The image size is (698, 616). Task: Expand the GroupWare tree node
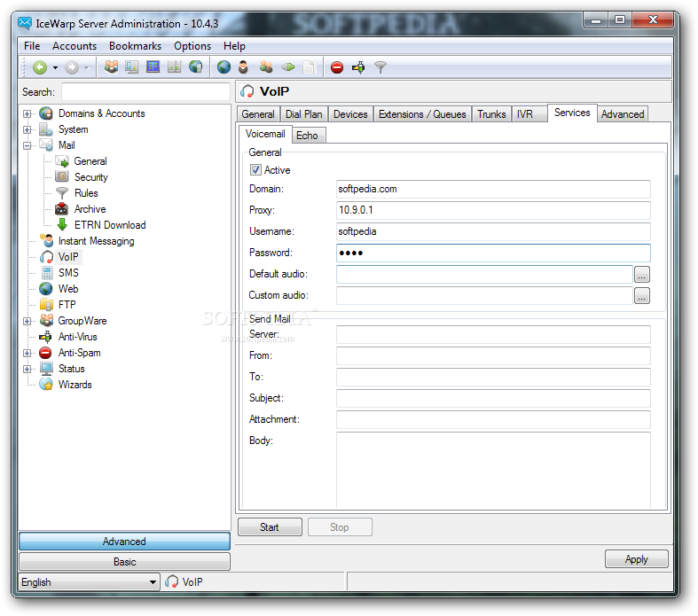click(27, 321)
